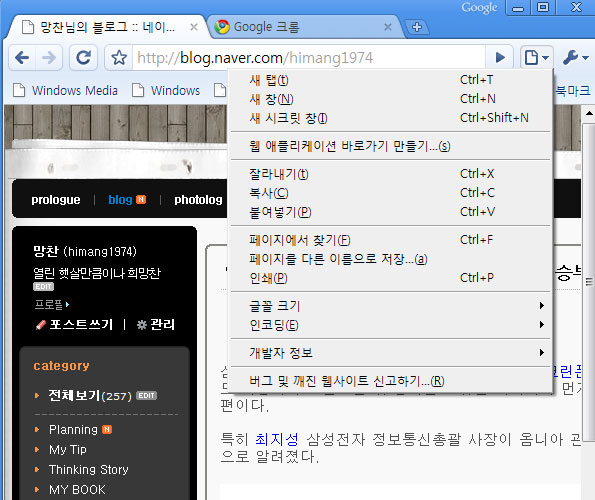Open the My Tip category
Image resolution: width=595 pixels, height=500 pixels.
[x=68, y=450]
